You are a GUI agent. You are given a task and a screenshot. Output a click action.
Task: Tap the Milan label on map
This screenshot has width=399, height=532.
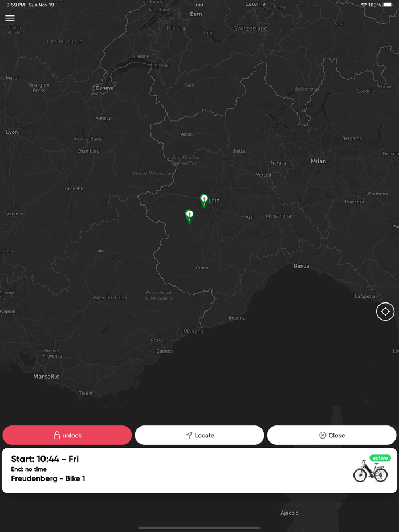[318, 161]
